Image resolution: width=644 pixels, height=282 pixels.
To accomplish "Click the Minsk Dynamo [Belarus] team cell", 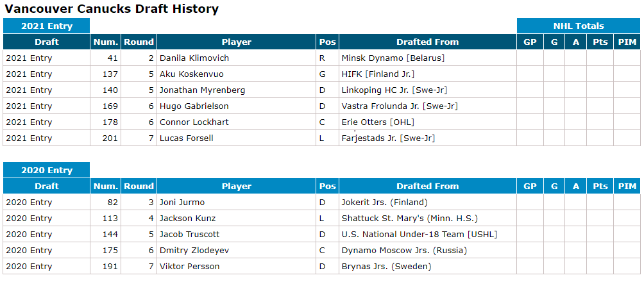I will (393, 58).
